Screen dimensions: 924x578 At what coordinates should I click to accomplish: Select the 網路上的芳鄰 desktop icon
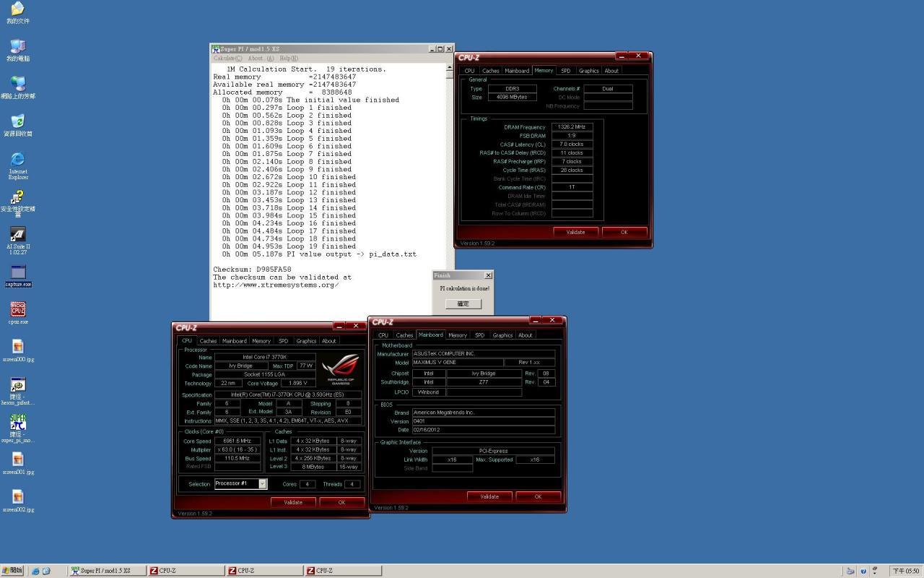(x=17, y=88)
